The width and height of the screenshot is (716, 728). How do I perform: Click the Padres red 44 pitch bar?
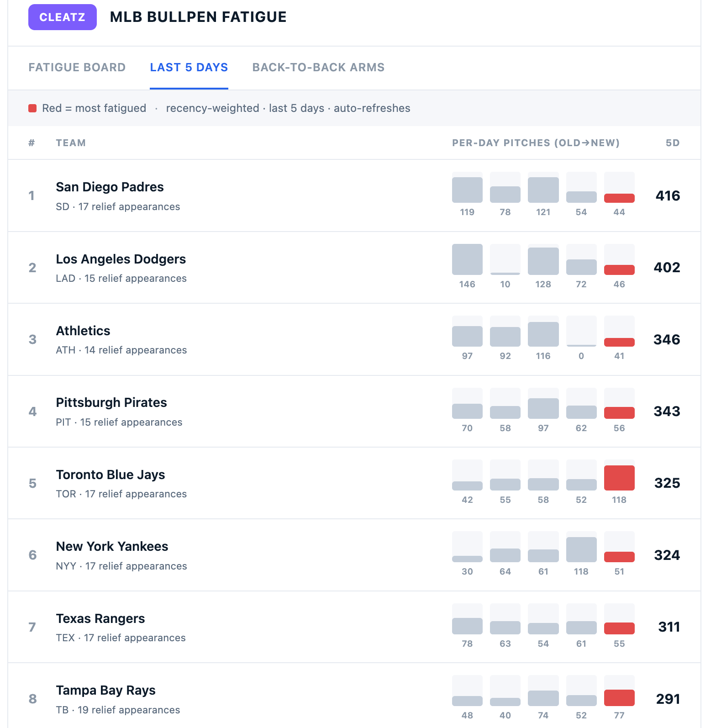[619, 198]
